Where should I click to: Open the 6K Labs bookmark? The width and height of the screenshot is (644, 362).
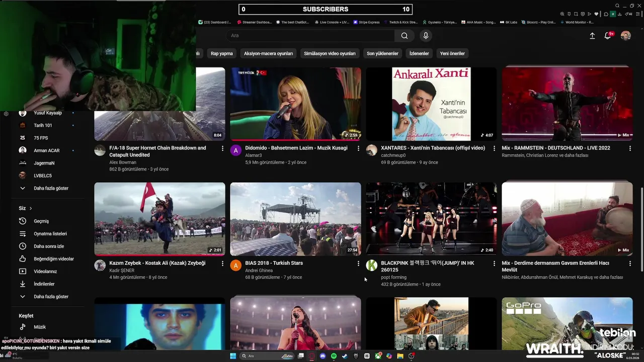[x=508, y=22]
